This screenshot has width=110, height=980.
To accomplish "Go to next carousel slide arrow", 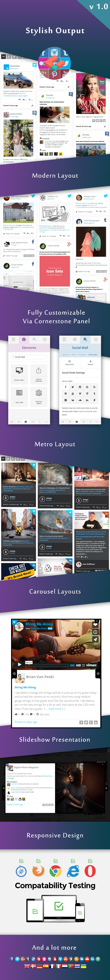I will pos(98,673).
